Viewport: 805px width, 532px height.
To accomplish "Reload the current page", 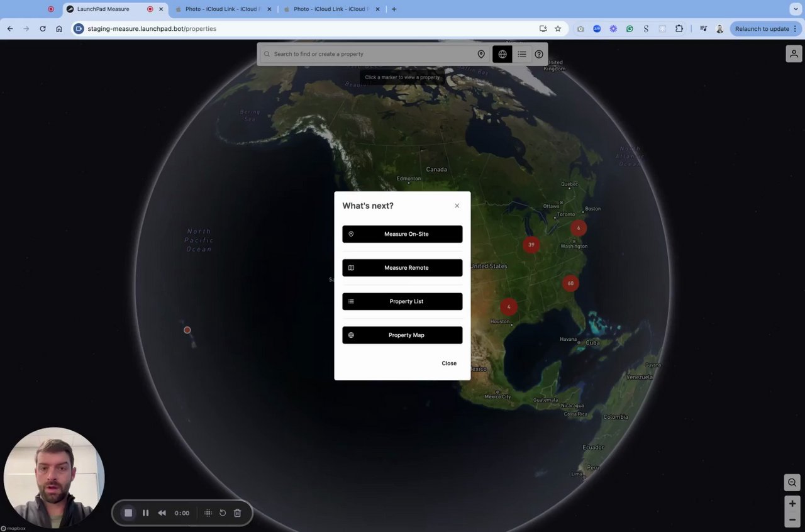I will point(43,29).
